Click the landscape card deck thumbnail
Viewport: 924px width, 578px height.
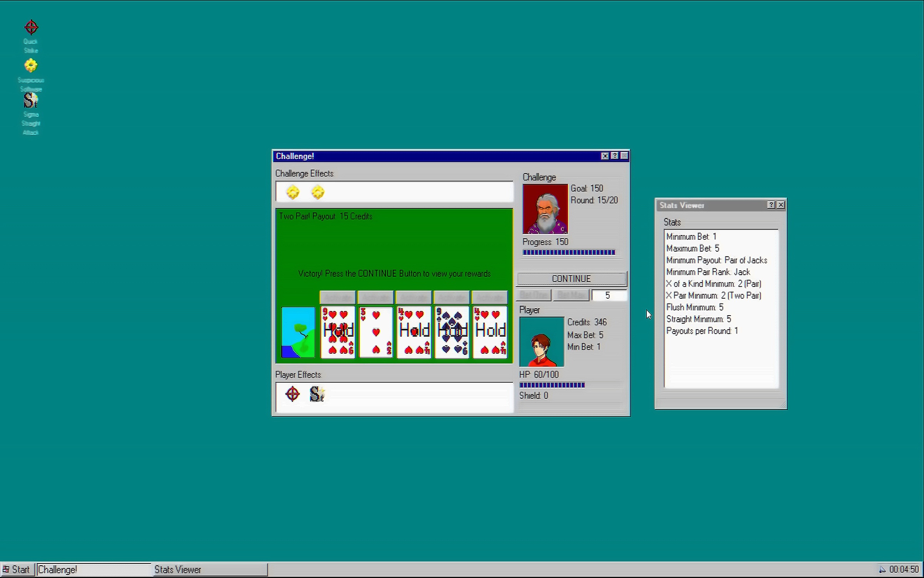tap(298, 332)
